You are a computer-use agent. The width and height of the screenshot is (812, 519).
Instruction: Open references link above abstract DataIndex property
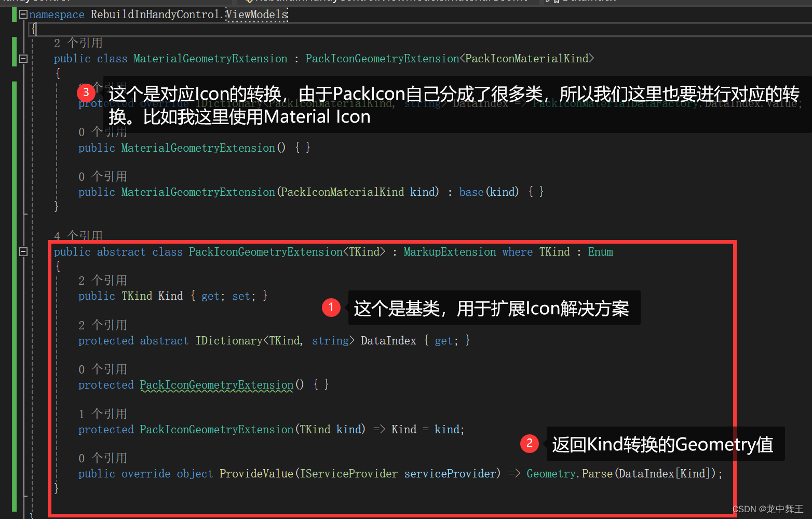click(103, 325)
